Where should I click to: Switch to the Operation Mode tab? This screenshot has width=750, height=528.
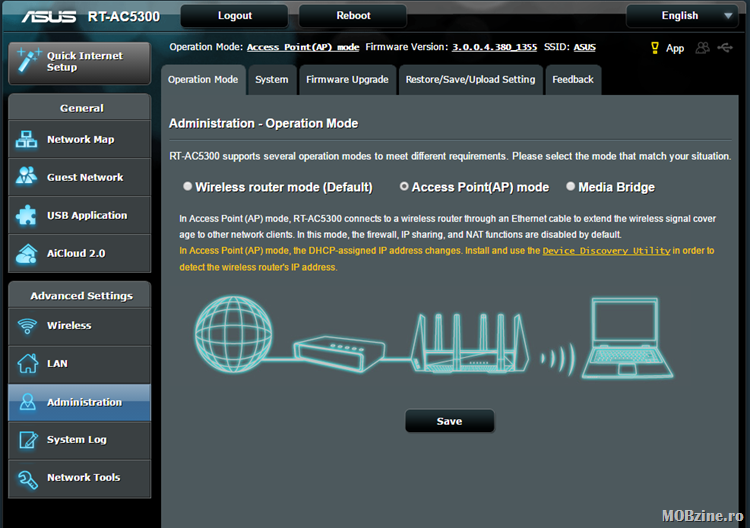203,80
